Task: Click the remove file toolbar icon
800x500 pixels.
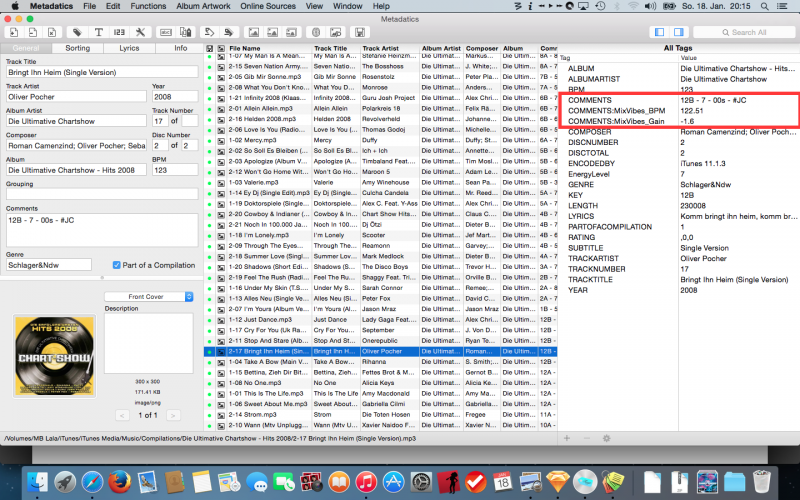Action: (x=33, y=32)
